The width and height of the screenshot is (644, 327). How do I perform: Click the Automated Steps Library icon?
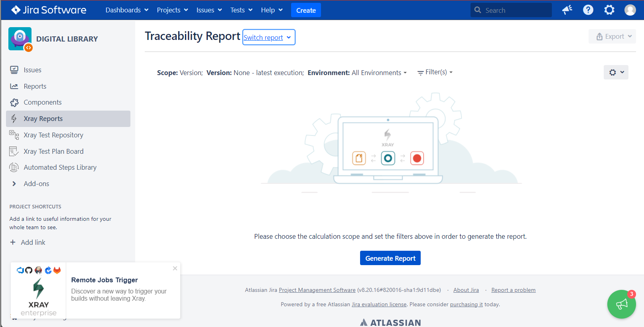14,167
